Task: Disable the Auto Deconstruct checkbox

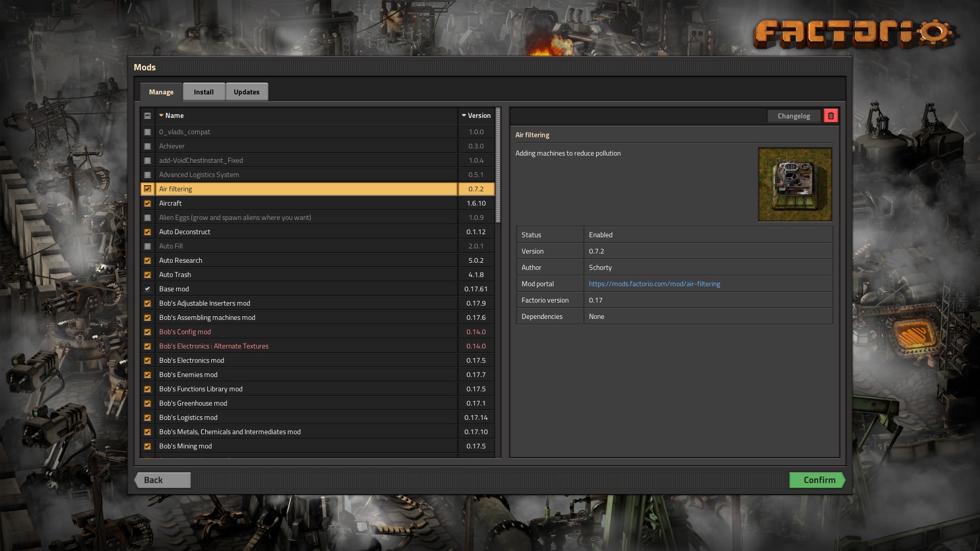Action: (x=148, y=232)
